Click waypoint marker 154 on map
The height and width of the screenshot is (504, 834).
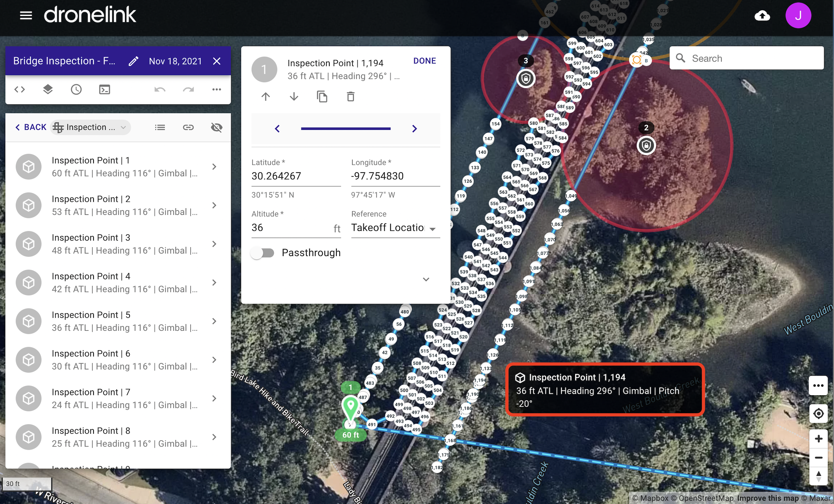click(x=495, y=124)
